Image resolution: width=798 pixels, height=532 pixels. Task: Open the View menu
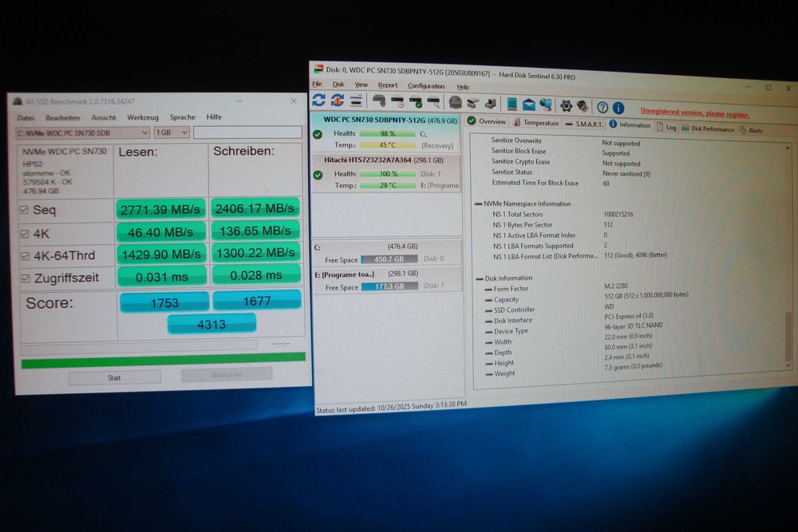[361, 85]
